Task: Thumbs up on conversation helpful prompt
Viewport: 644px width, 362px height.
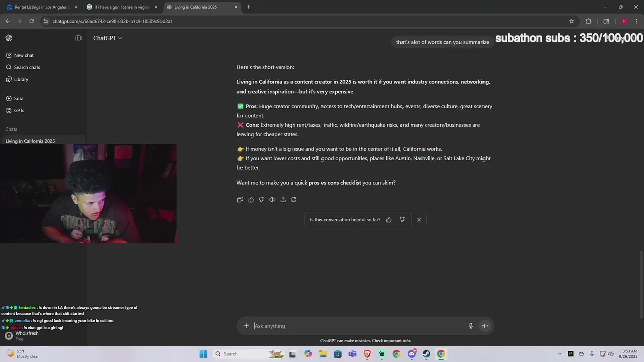Action: click(389, 220)
